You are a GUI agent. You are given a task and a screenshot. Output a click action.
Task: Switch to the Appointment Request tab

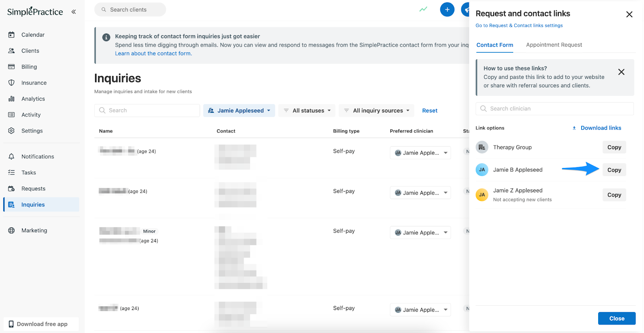(x=554, y=45)
